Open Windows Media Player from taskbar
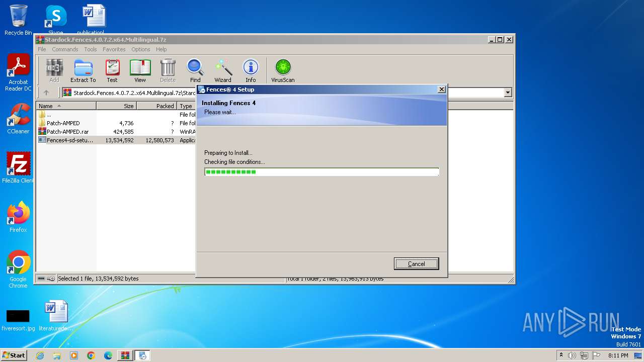Screen dimensions: 644x362 pyautogui.click(x=74, y=355)
